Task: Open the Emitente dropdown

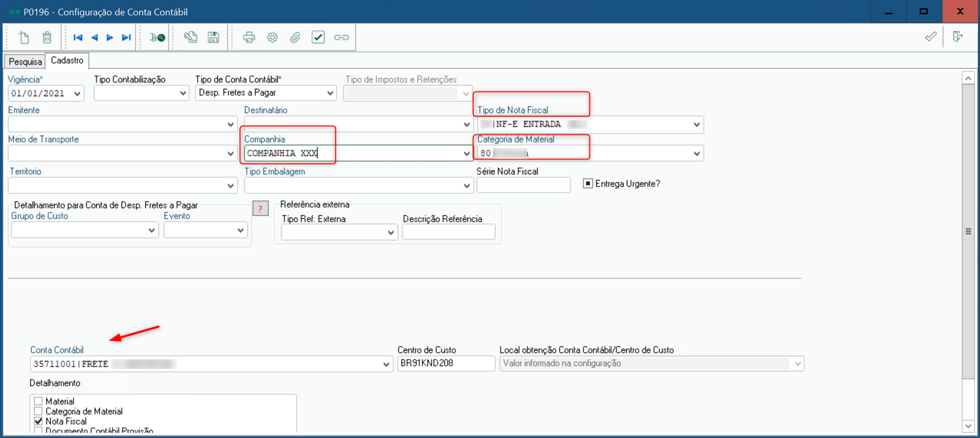Action: [x=231, y=124]
